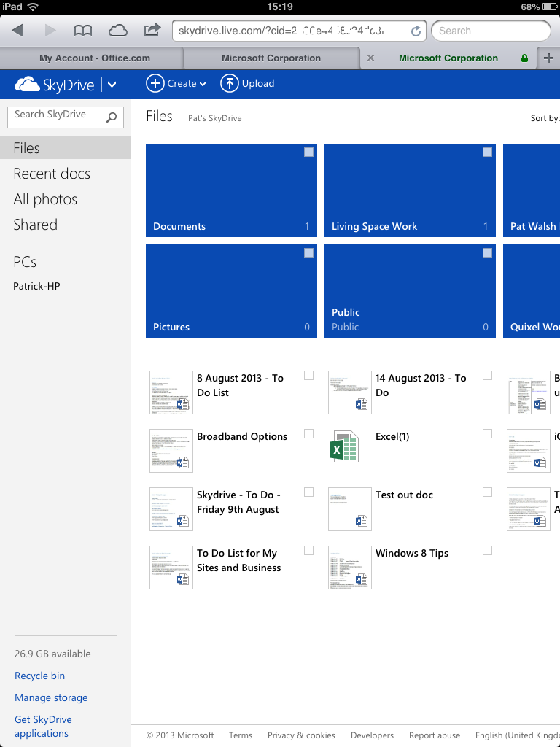Open the Terms footer link

coord(241,735)
